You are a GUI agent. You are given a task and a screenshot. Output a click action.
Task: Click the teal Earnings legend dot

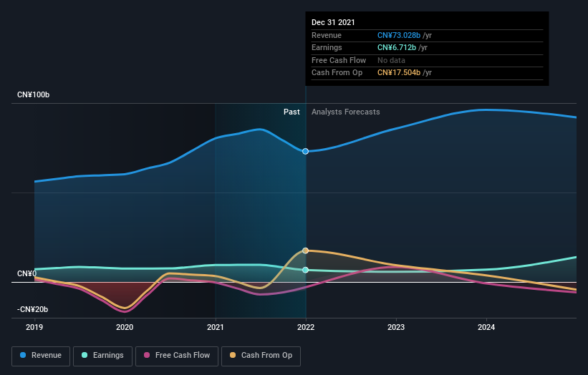(x=85, y=355)
